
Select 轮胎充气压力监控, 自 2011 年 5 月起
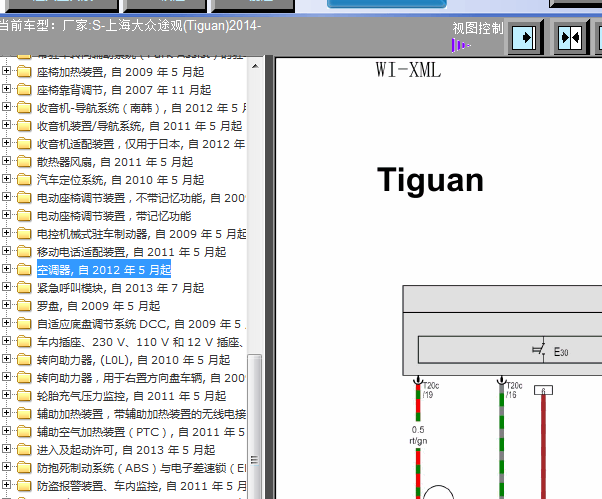(131, 396)
